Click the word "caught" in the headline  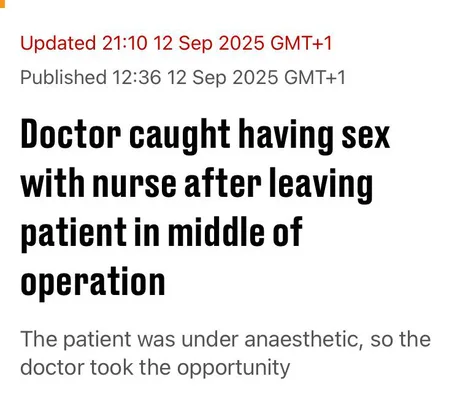point(180,136)
